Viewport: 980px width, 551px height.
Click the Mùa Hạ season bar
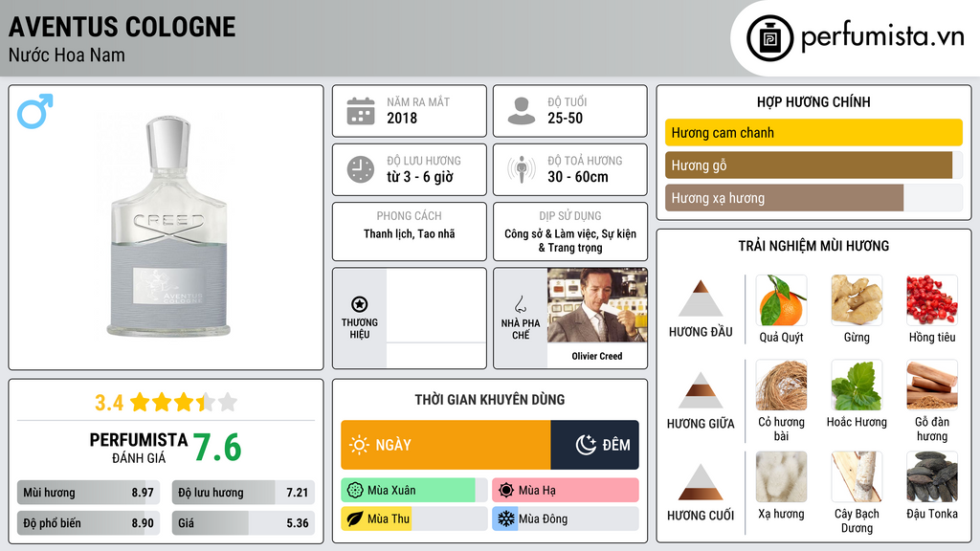(x=566, y=491)
